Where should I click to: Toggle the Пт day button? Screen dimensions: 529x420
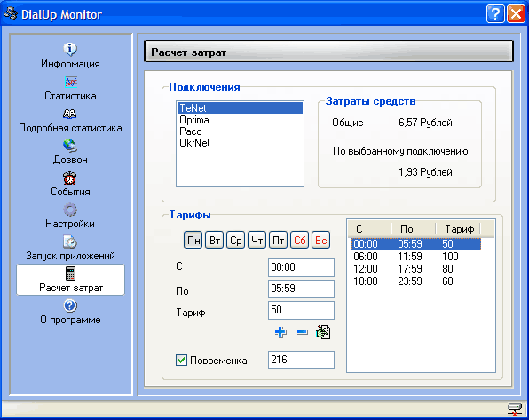(279, 240)
